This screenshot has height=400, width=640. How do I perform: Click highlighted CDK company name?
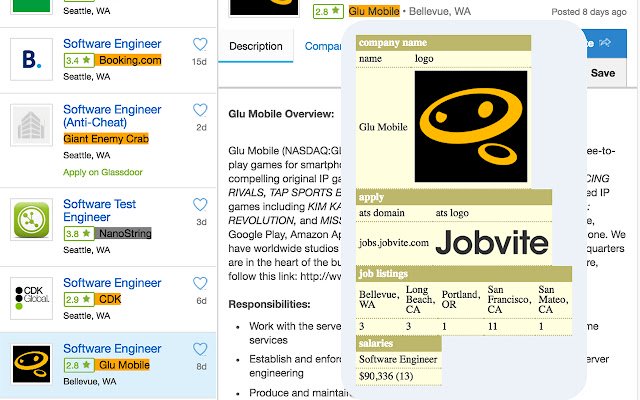109,299
